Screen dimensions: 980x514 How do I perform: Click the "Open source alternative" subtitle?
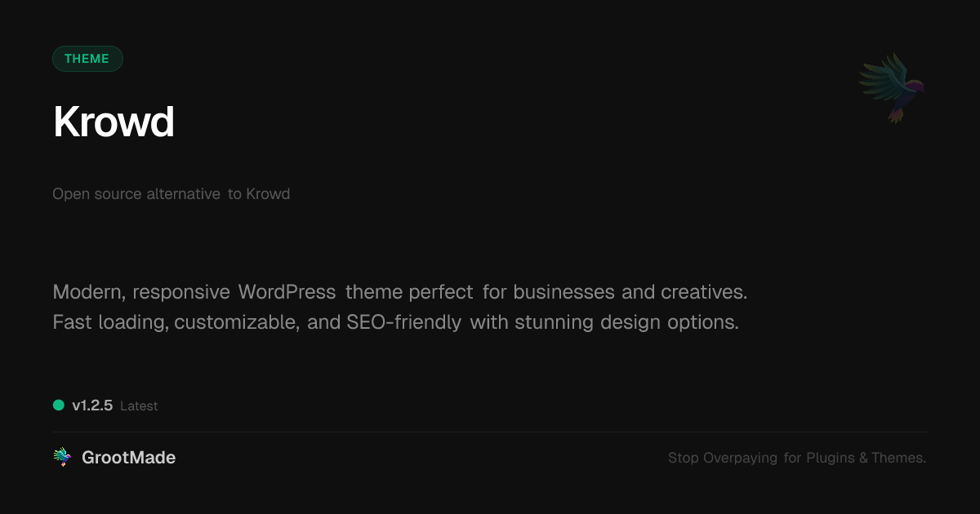click(x=136, y=194)
